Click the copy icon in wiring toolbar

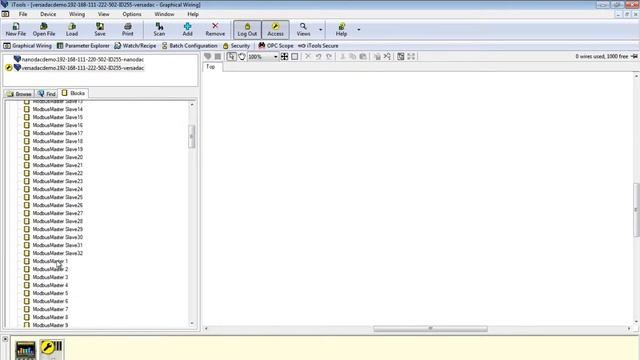(x=353, y=57)
